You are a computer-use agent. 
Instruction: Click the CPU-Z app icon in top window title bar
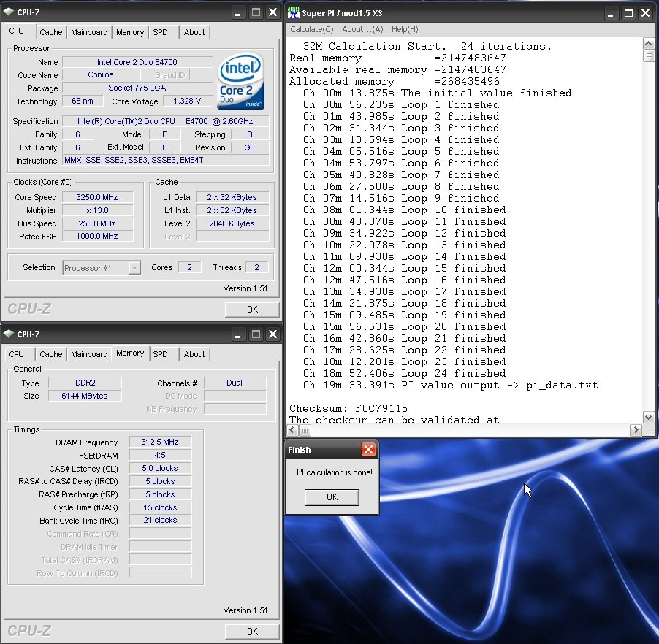pos(9,12)
